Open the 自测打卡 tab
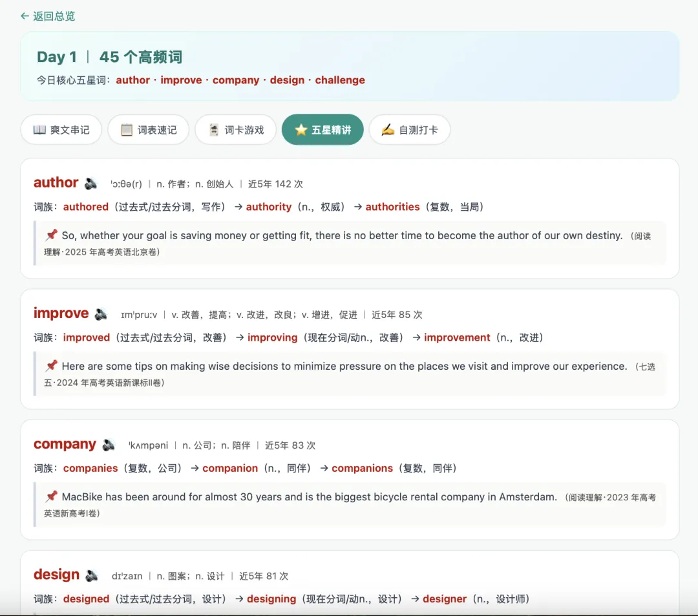Image resolution: width=698 pixels, height=616 pixels. pyautogui.click(x=410, y=129)
